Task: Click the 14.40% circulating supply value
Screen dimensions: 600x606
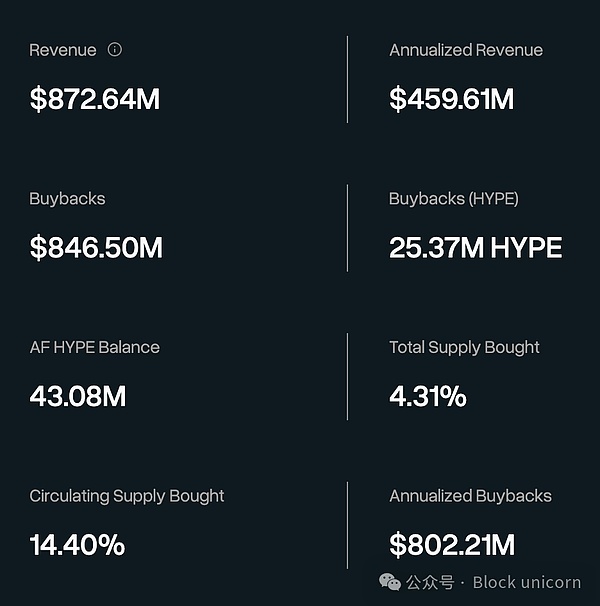Action: [77, 545]
